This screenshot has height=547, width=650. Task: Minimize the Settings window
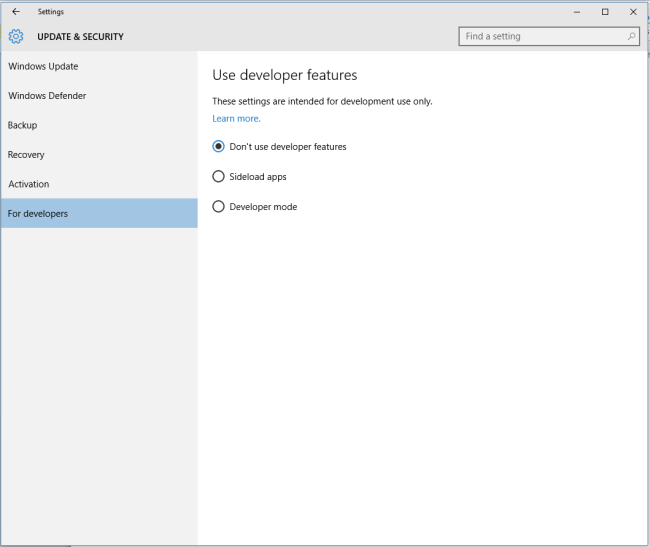(578, 12)
